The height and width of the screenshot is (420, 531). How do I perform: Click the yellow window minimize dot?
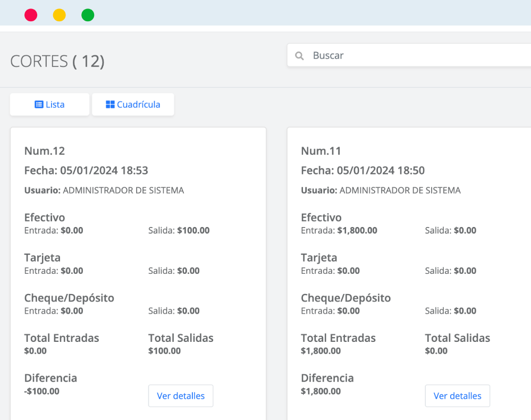[59, 15]
